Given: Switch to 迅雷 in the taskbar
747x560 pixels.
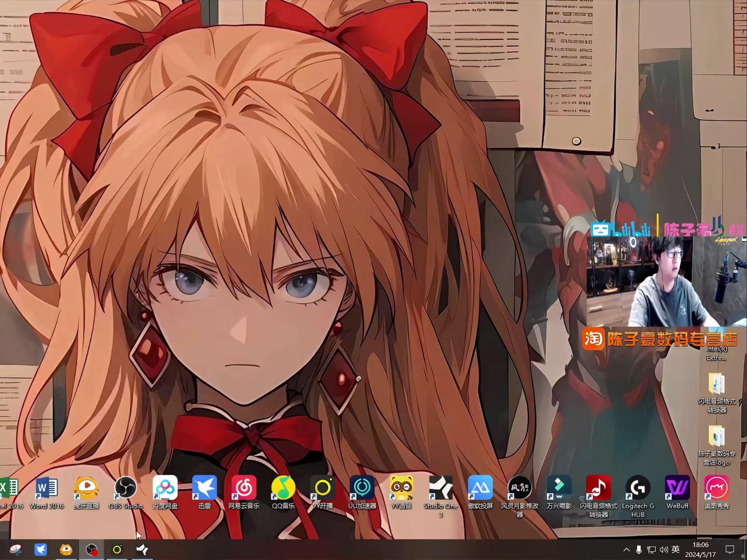Looking at the screenshot, I should tap(40, 550).
